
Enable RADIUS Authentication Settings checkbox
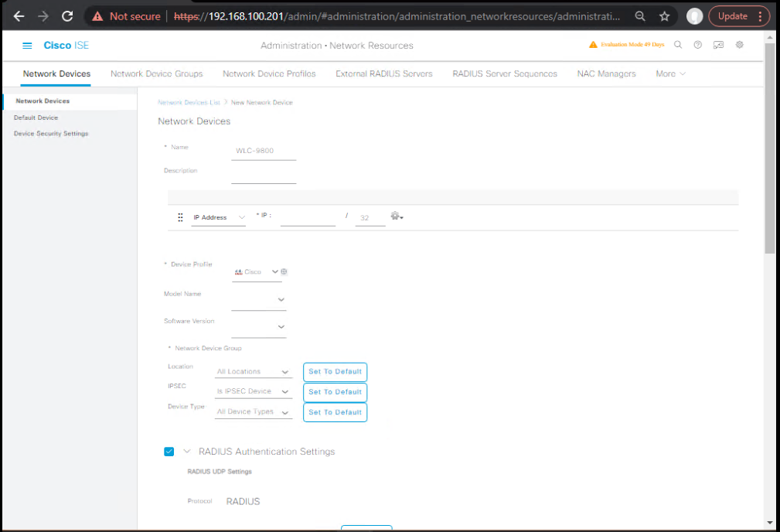click(169, 452)
